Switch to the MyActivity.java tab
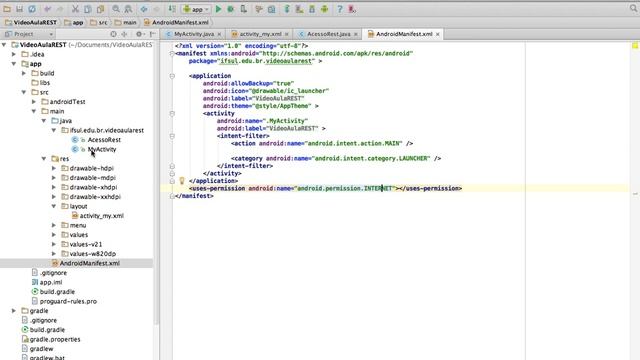This screenshot has height=360, width=640. [x=193, y=34]
